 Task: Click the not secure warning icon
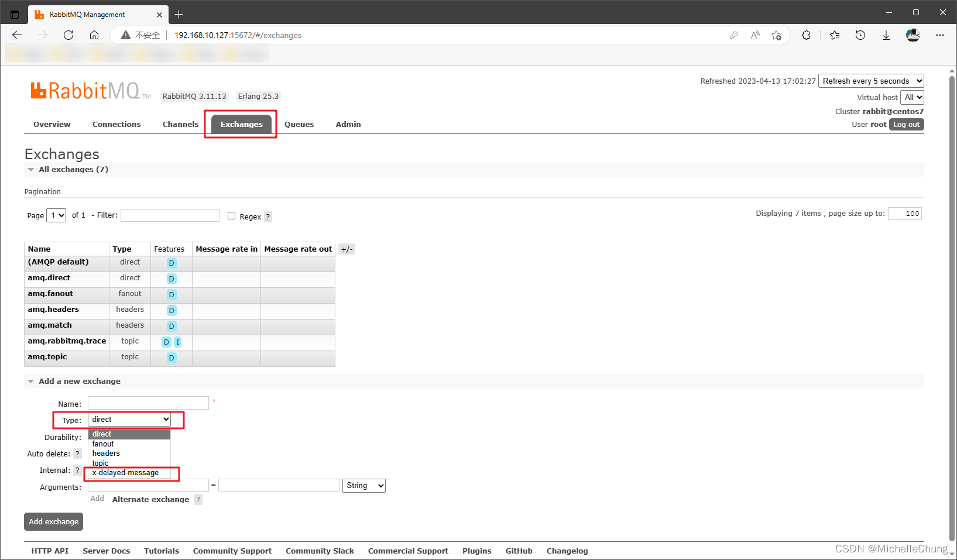tap(125, 35)
